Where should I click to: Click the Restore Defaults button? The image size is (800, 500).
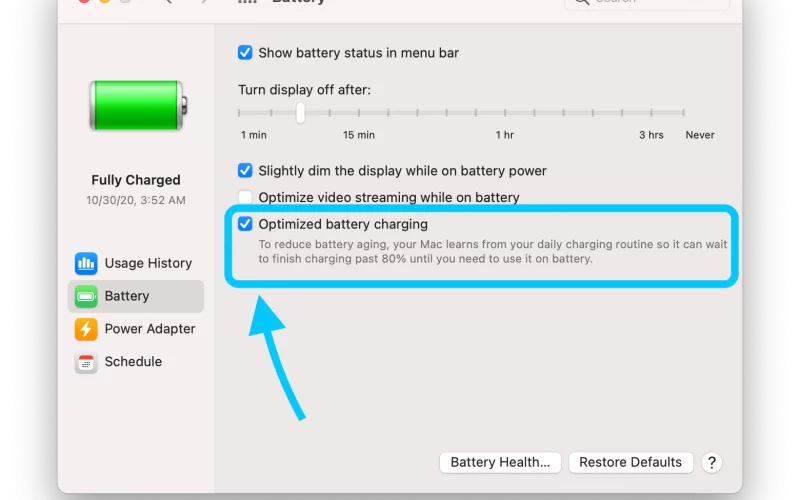click(631, 462)
